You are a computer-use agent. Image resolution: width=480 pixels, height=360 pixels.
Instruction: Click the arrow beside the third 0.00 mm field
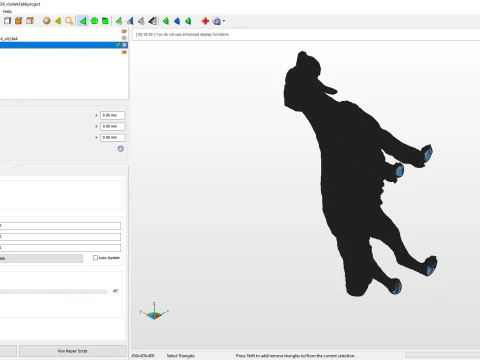[96, 137]
